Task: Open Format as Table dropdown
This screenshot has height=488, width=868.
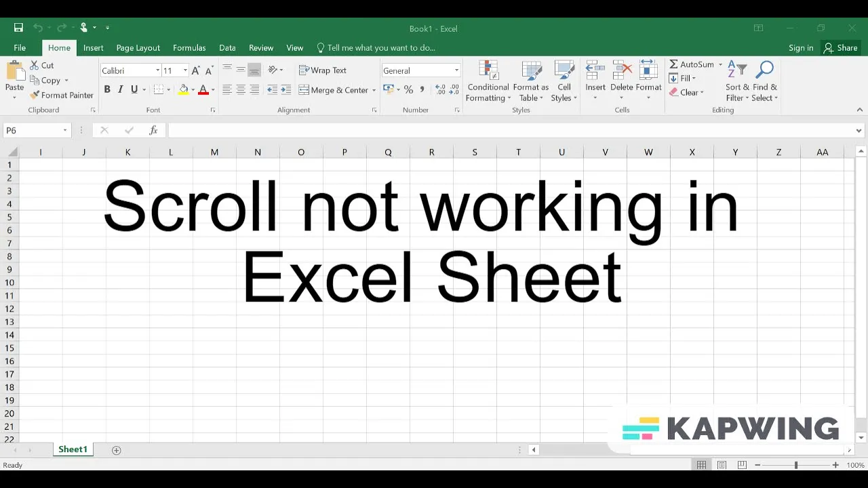Action: coord(531,81)
